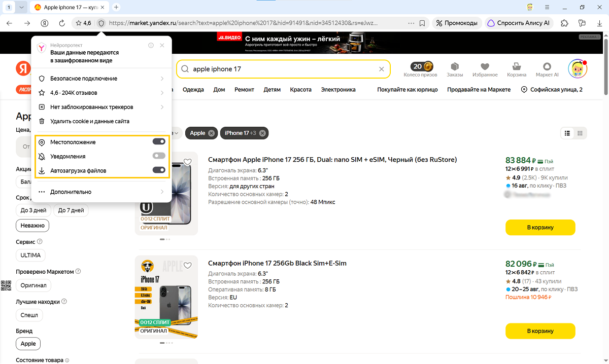Toggle the ULTIMA service filter
This screenshot has width=609, height=364.
(30, 255)
